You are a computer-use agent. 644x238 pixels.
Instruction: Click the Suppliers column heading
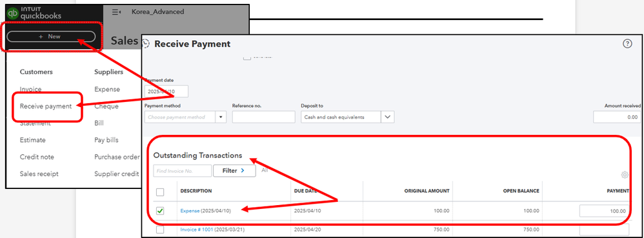[x=109, y=72]
